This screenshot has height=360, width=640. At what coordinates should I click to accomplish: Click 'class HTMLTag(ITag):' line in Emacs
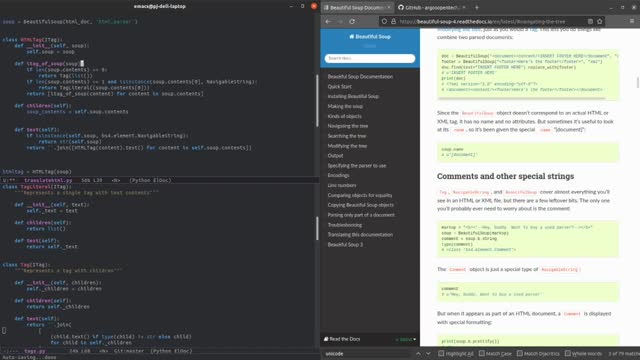(x=33, y=40)
